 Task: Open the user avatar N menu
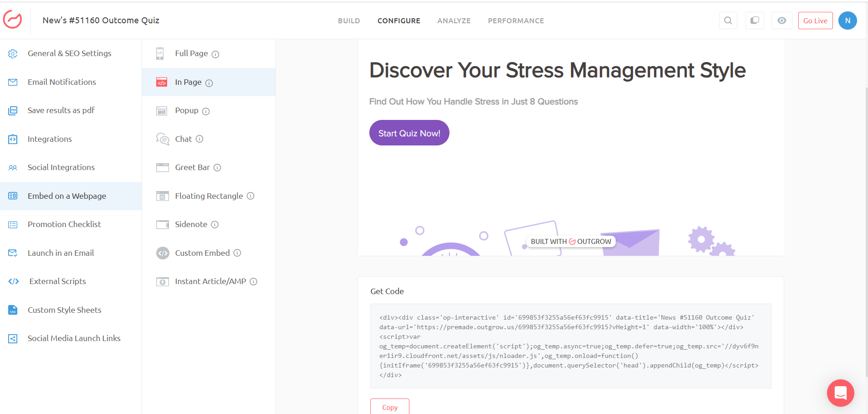coord(847,21)
